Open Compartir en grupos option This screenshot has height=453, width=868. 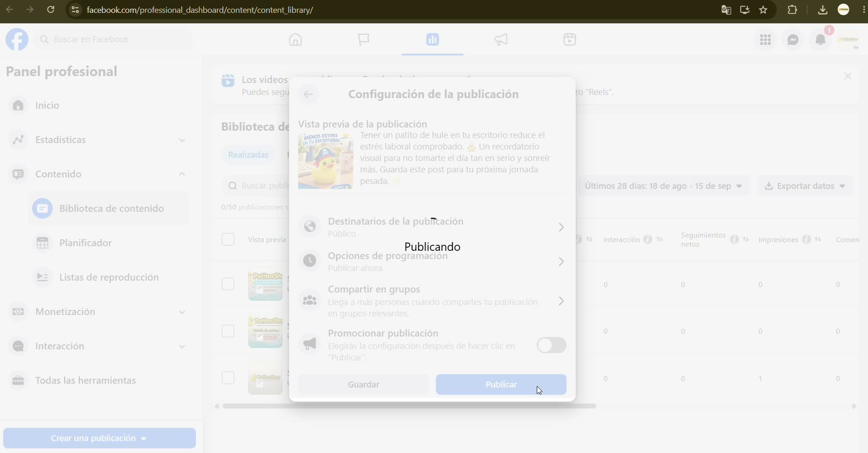pos(432,301)
